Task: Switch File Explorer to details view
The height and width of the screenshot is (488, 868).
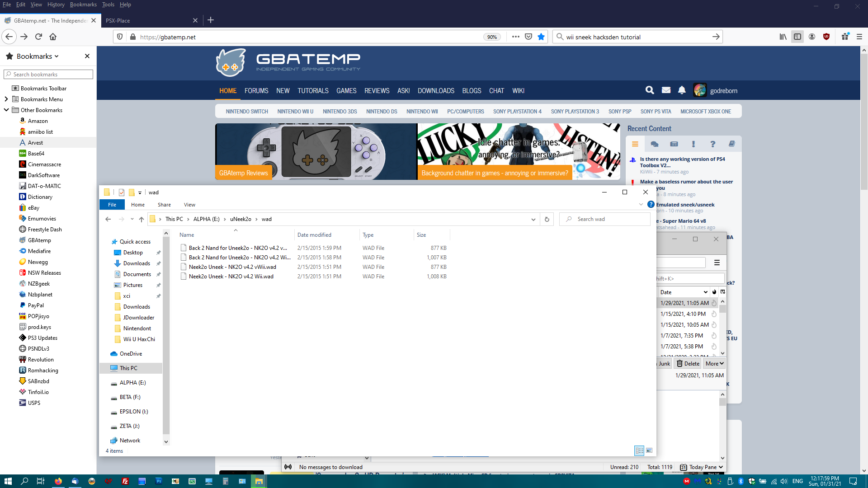Action: 639,450
